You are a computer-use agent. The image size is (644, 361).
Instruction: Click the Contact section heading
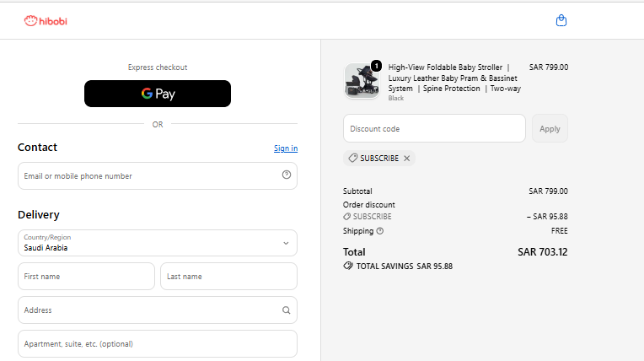click(x=37, y=148)
